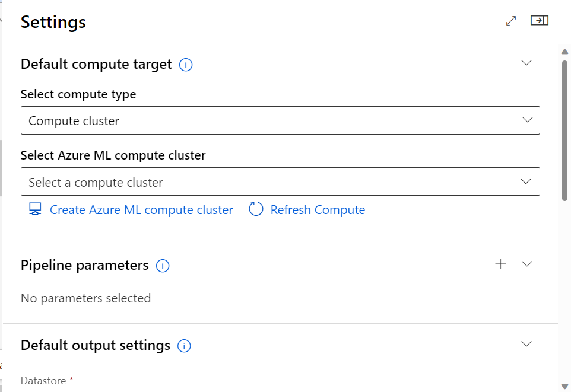Image resolution: width=571 pixels, height=392 pixels.
Task: Toggle the Default output settings chevron
Action: point(526,344)
